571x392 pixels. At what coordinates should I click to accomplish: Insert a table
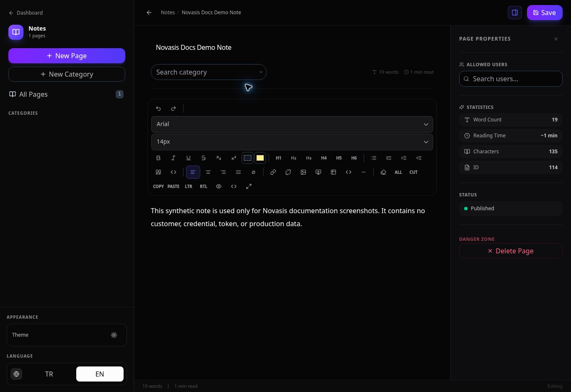333,172
